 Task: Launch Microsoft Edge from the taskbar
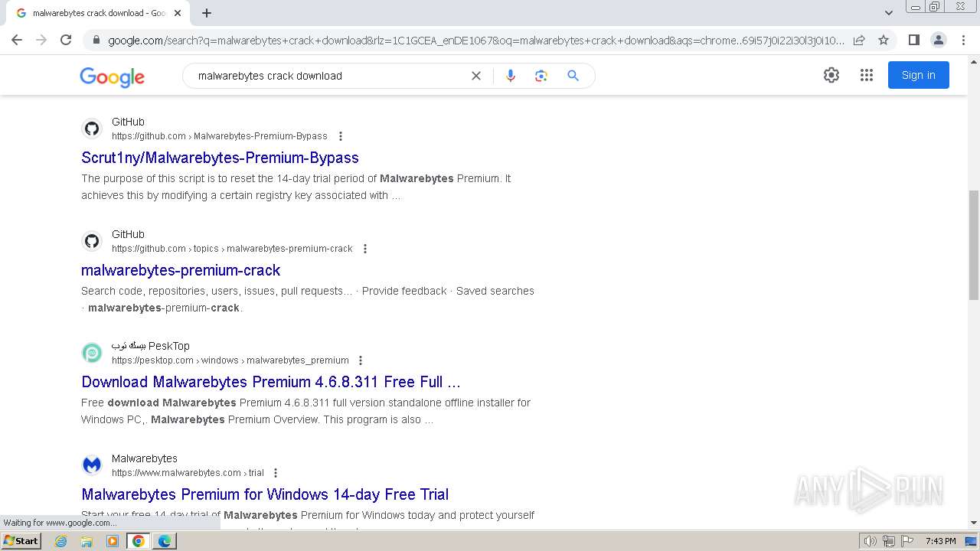point(165,541)
